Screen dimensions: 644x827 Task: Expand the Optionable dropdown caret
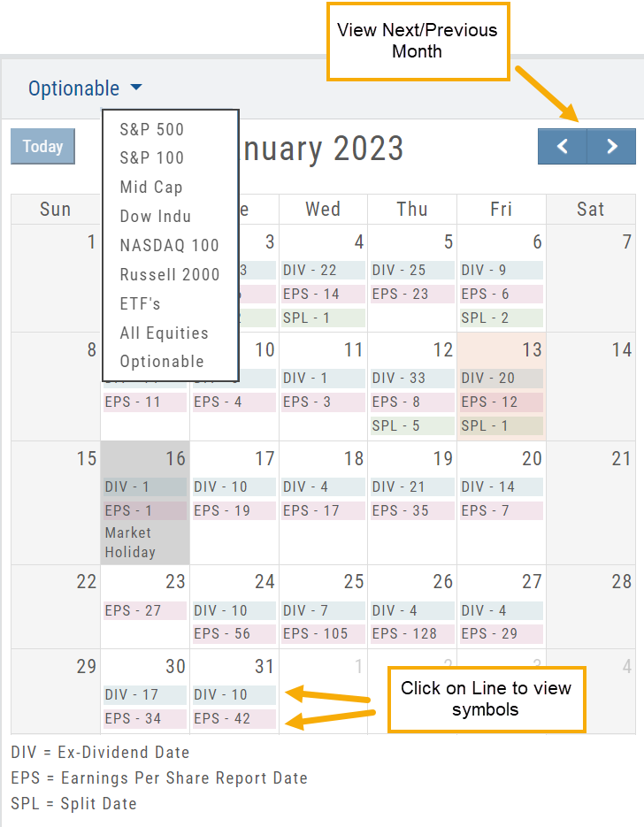135,88
